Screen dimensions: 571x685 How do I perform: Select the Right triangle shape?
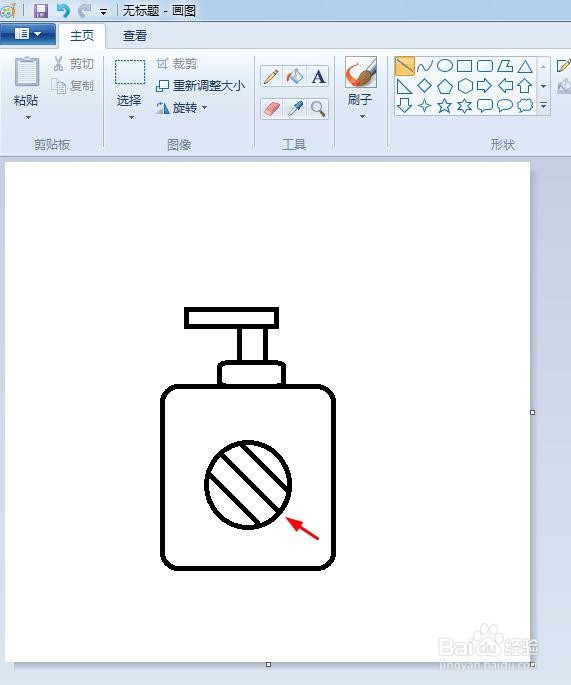coord(404,86)
